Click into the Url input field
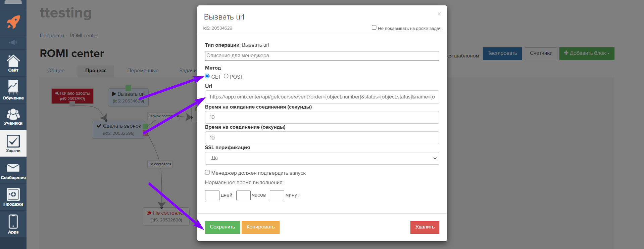644x249 pixels. click(x=322, y=97)
